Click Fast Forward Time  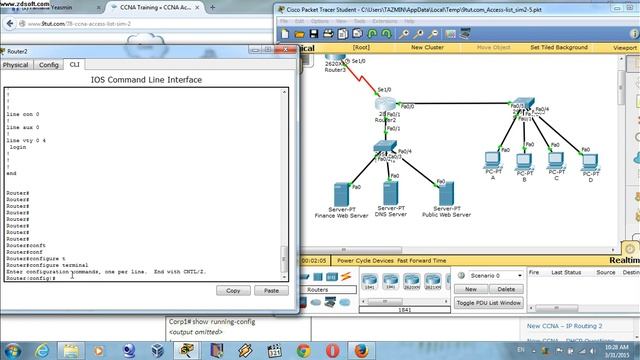click(422, 260)
